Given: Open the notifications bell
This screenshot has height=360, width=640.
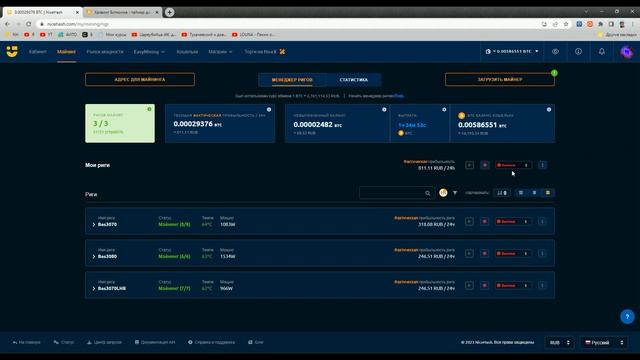Looking at the screenshot, I should (x=602, y=51).
